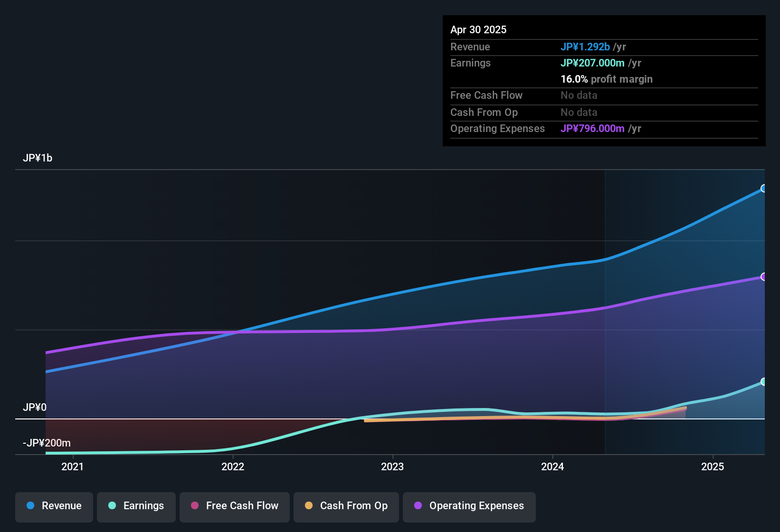
Task: Click the JP¥1.292b revenue value
Action: [x=585, y=47]
